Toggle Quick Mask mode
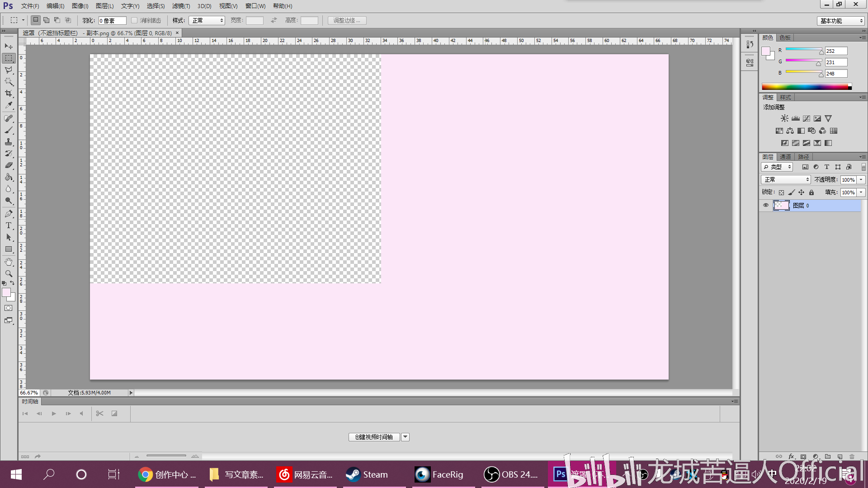Screen dimensions: 868x488 [x=9, y=308]
